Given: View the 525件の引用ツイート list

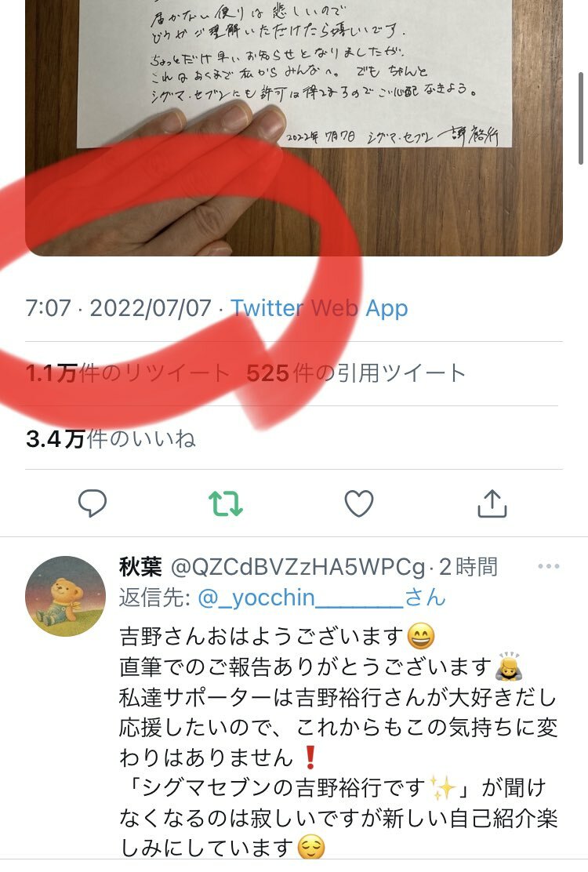Looking at the screenshot, I should pyautogui.click(x=356, y=373).
